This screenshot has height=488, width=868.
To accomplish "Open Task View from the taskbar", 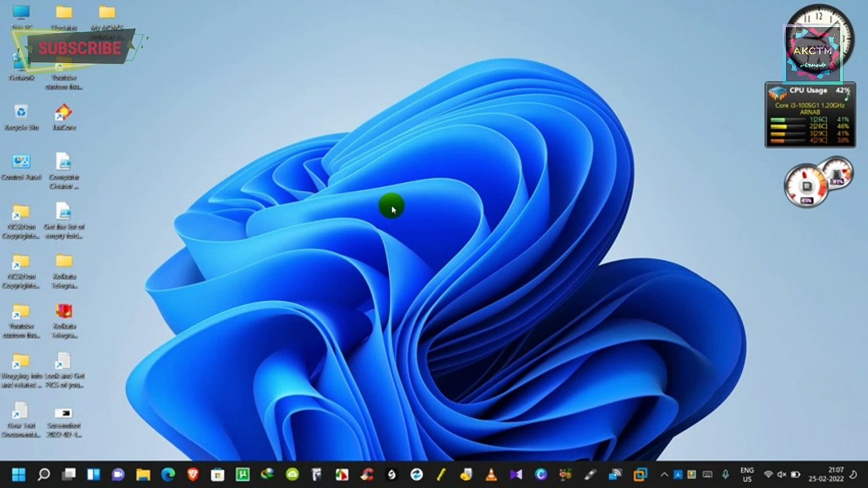I will [68, 474].
